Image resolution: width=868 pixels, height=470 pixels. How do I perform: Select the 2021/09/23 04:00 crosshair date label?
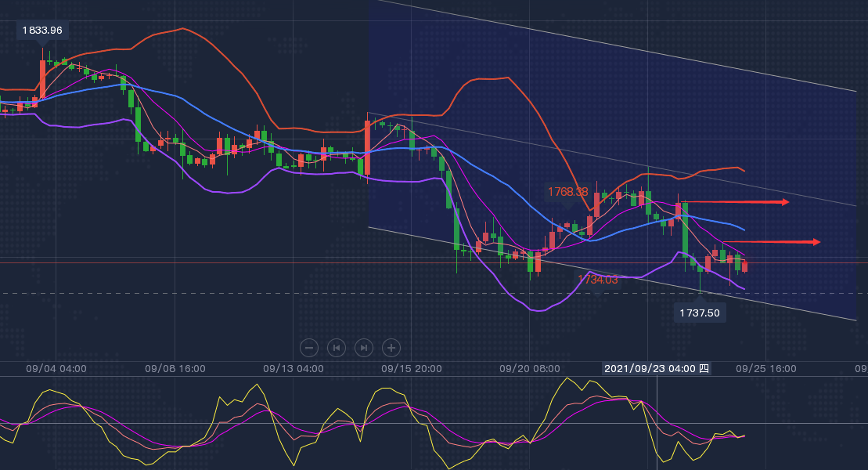[x=657, y=369]
